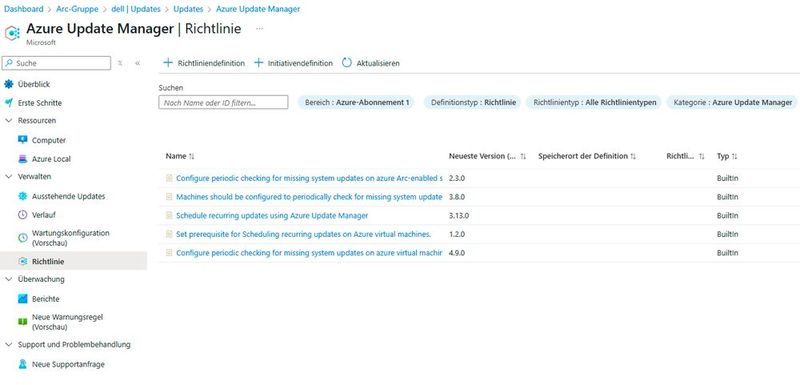This screenshot has height=385, width=800.
Task: Click the Initiativendefinition button label
Action: point(301,63)
